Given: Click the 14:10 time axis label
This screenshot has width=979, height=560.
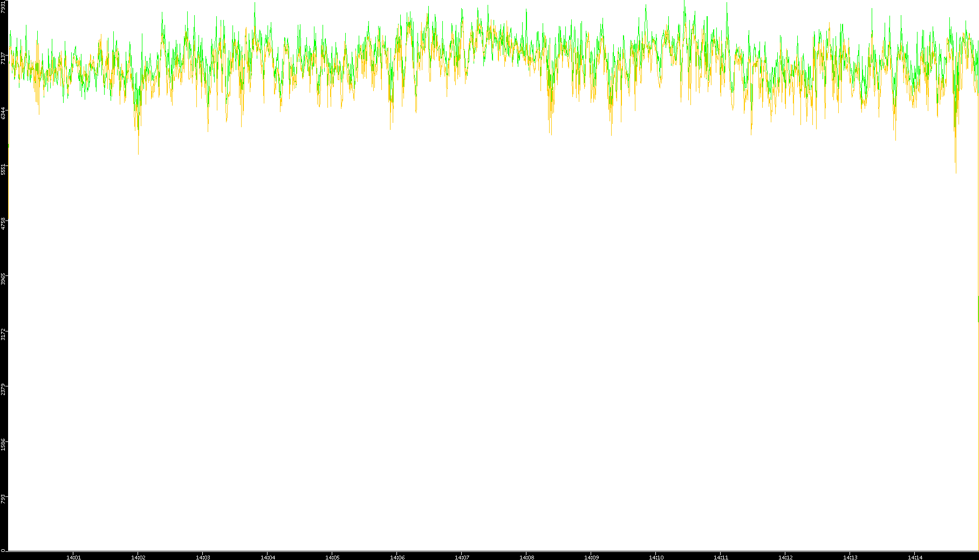Looking at the screenshot, I should pos(656,557).
